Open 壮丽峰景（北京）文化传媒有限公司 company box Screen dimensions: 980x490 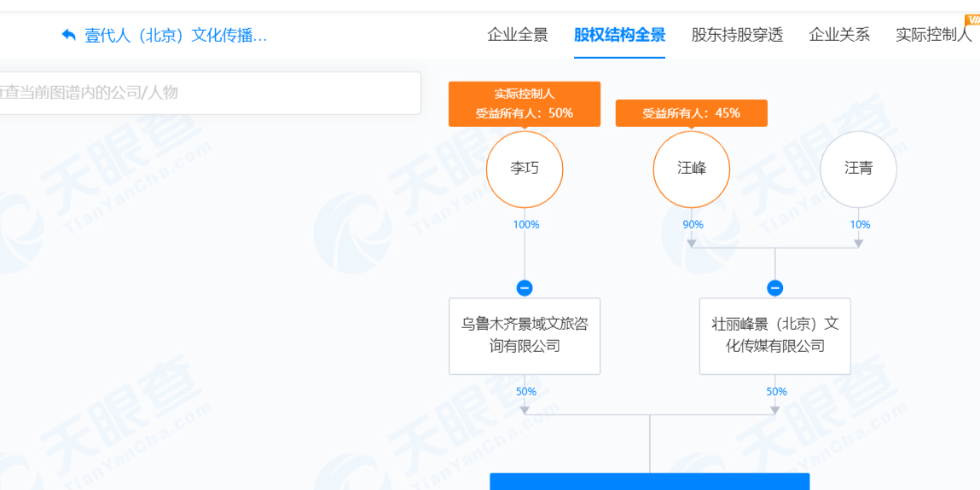click(x=775, y=336)
